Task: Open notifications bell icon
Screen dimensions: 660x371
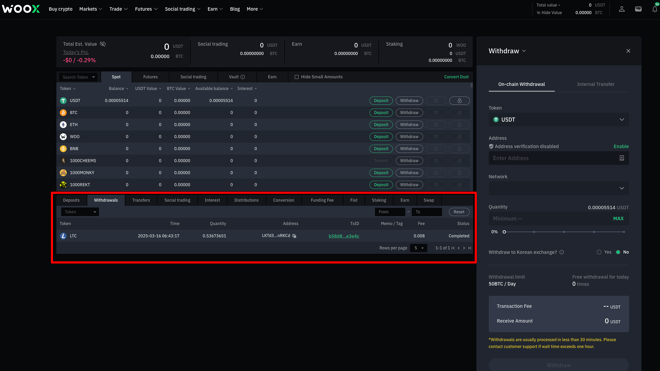Action: pos(655,9)
